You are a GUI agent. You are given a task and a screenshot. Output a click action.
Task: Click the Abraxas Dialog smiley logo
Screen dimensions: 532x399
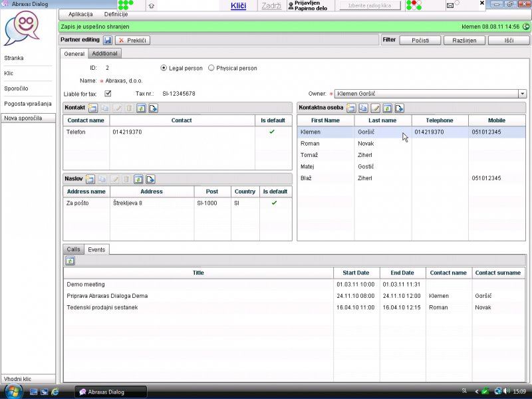22,28
